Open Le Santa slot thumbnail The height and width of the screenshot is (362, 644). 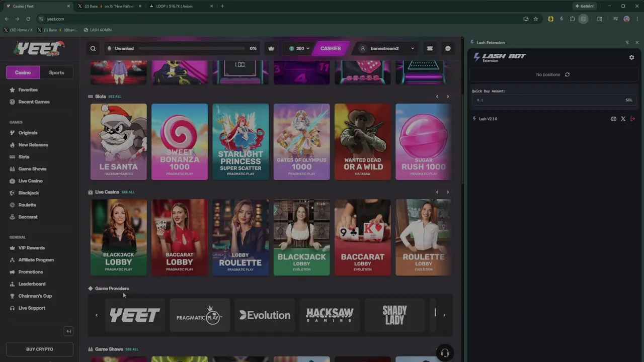coord(119,142)
